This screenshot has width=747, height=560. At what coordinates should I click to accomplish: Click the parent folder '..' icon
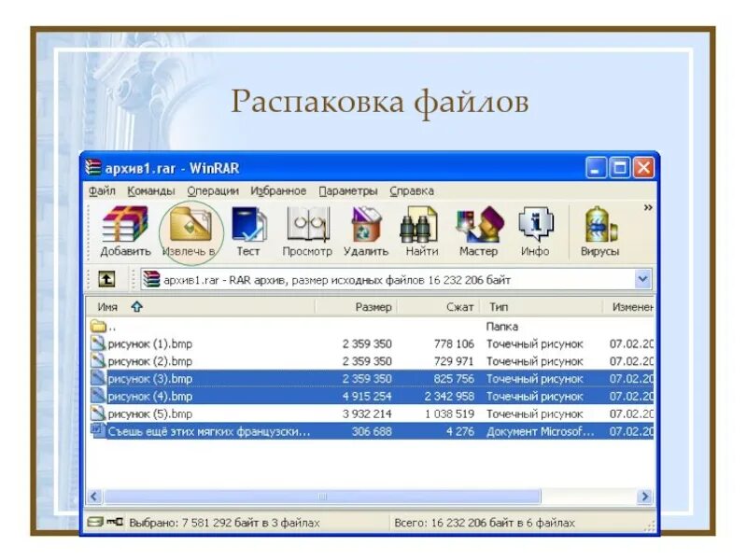coord(98,326)
